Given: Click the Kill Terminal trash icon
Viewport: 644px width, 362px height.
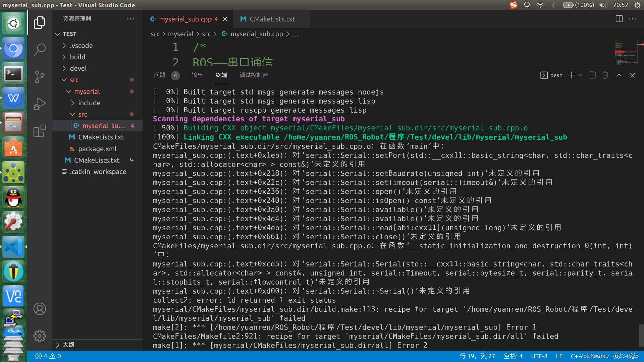Looking at the screenshot, I should click(605, 75).
